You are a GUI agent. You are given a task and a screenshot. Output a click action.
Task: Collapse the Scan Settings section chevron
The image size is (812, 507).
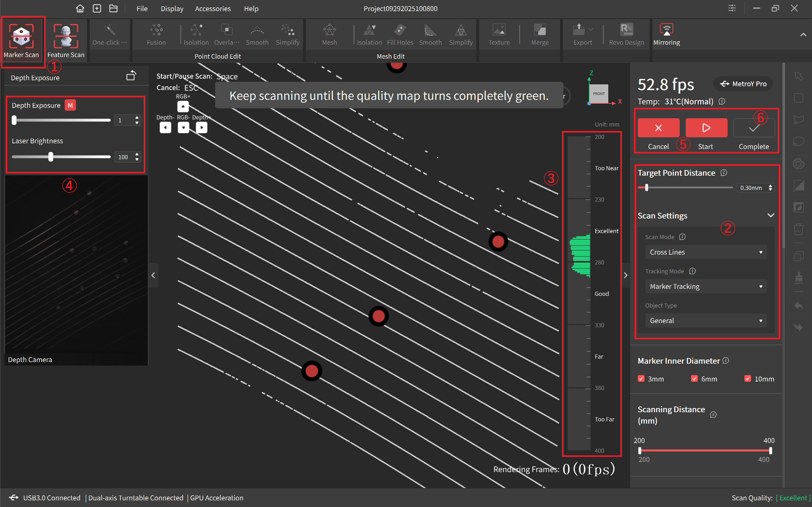point(771,215)
